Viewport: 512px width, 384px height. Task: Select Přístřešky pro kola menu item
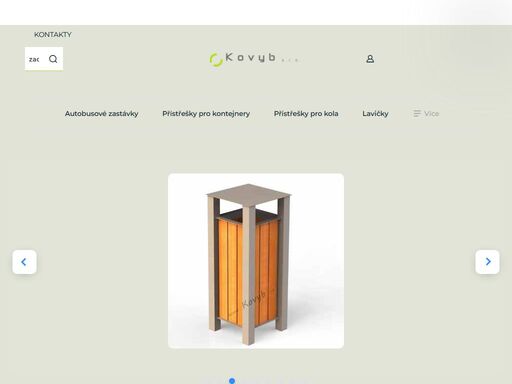click(306, 114)
